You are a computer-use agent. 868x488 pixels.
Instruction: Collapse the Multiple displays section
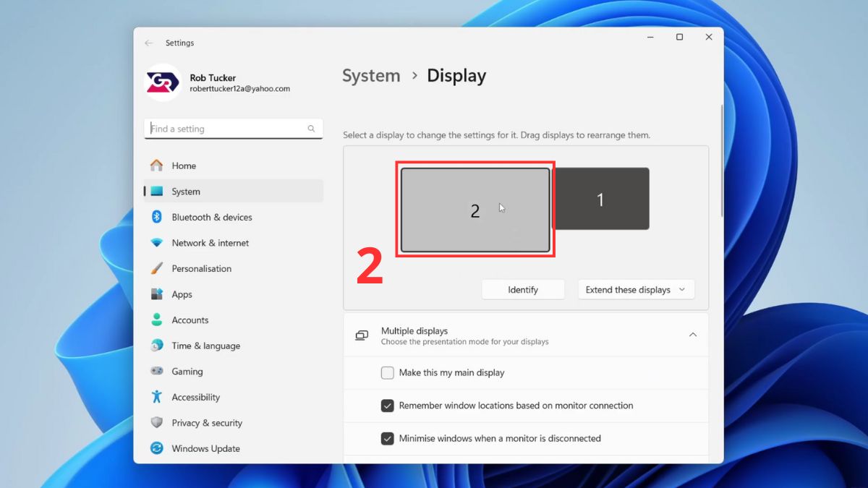[x=693, y=335]
